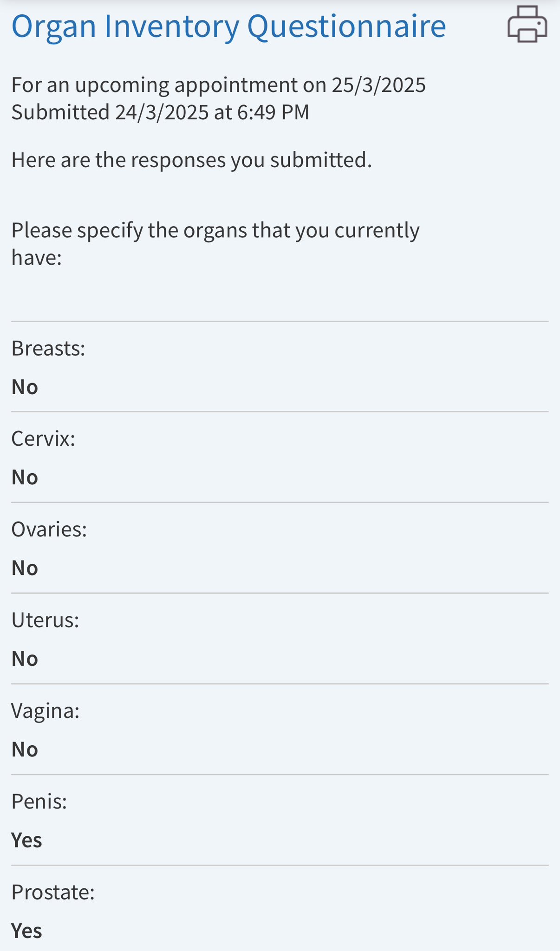Select the Uterus label
560x951 pixels.
pyautogui.click(x=46, y=620)
